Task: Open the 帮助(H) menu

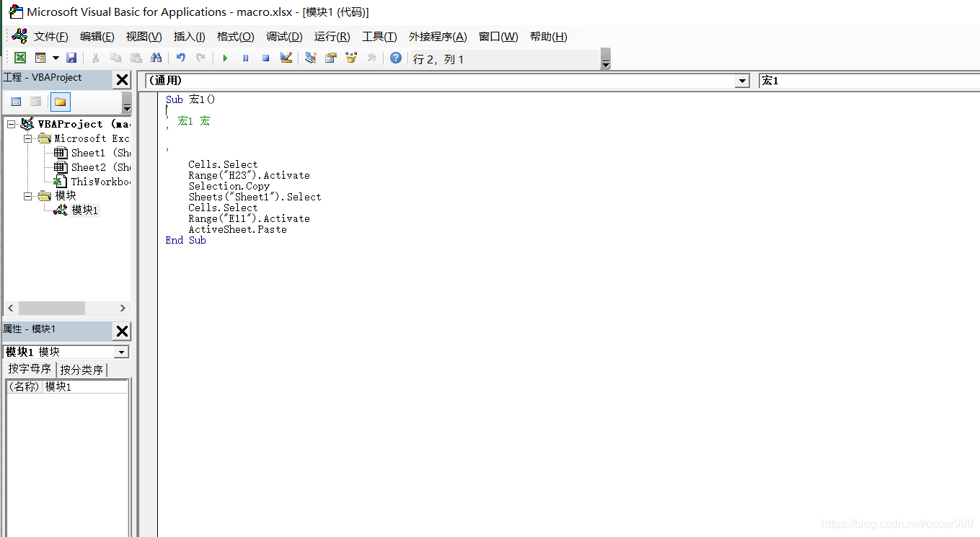Action: [x=548, y=37]
